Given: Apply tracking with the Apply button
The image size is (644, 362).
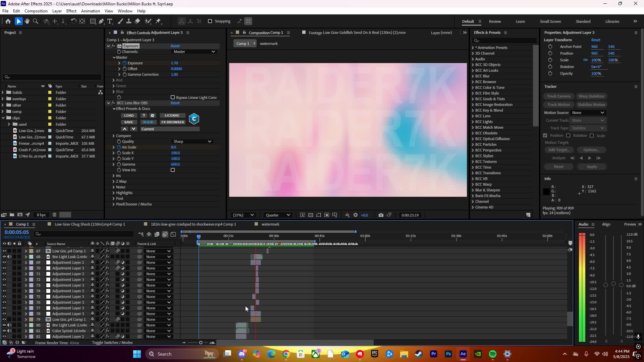Looking at the screenshot, I should [x=591, y=167].
